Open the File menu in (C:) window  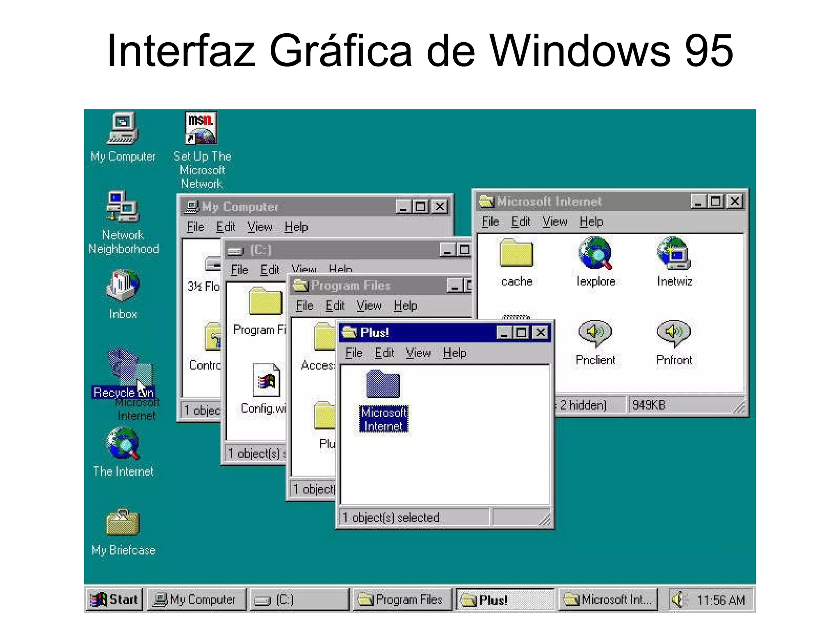239,269
